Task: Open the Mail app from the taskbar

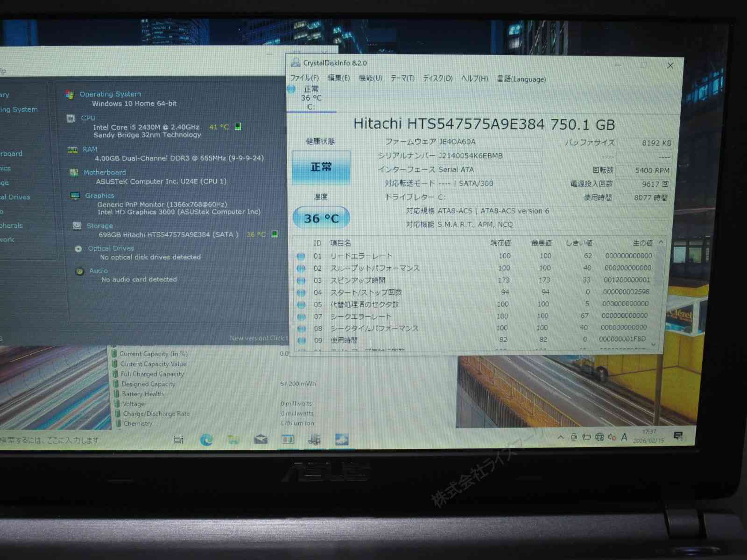Action: tap(261, 440)
